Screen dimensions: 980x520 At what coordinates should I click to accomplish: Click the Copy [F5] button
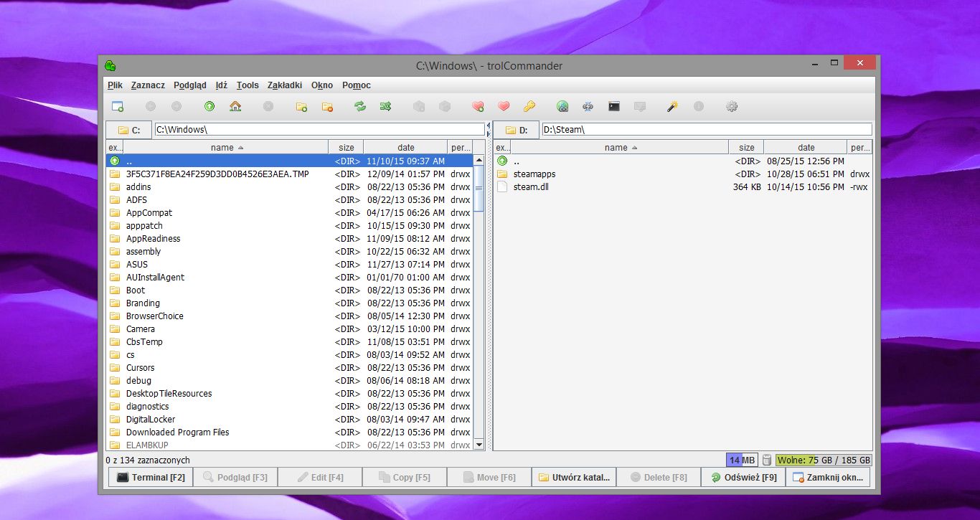(x=405, y=477)
